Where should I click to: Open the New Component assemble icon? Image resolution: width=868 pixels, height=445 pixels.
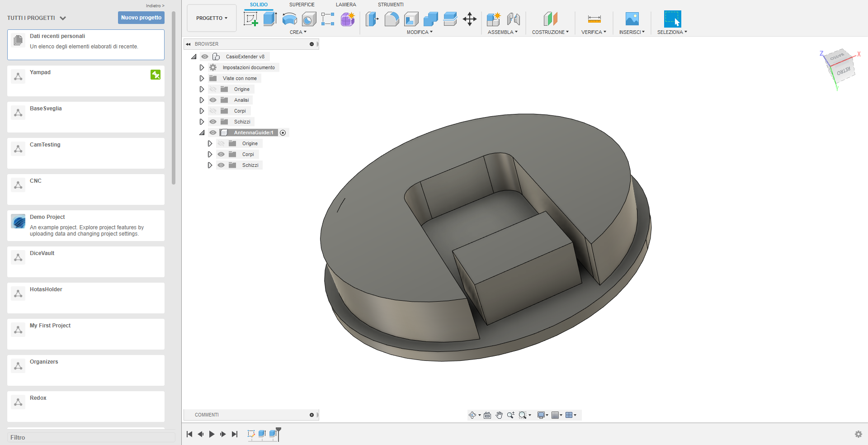click(x=493, y=19)
